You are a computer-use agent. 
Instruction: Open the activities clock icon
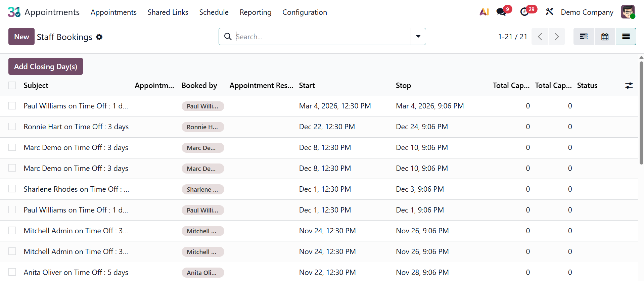coord(524,12)
